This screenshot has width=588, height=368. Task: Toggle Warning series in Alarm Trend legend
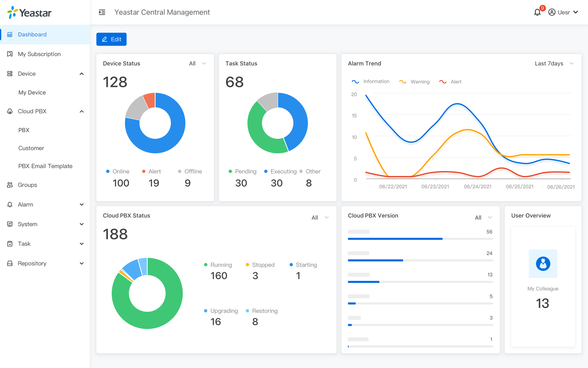(x=414, y=82)
